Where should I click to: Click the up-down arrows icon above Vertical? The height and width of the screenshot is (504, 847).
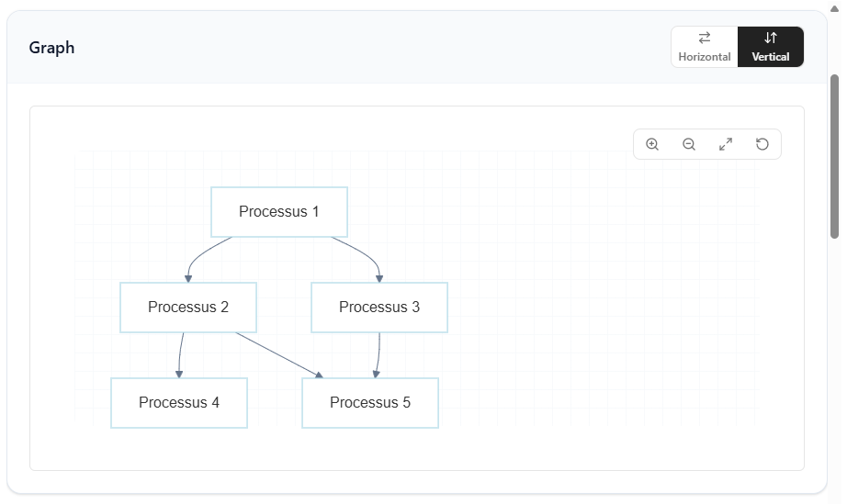pos(771,38)
